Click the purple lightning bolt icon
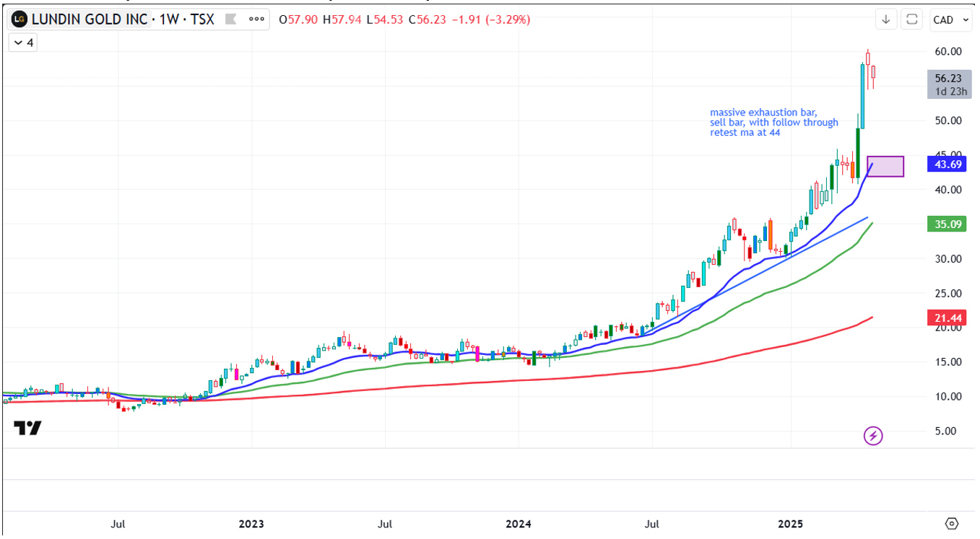 coord(873,435)
